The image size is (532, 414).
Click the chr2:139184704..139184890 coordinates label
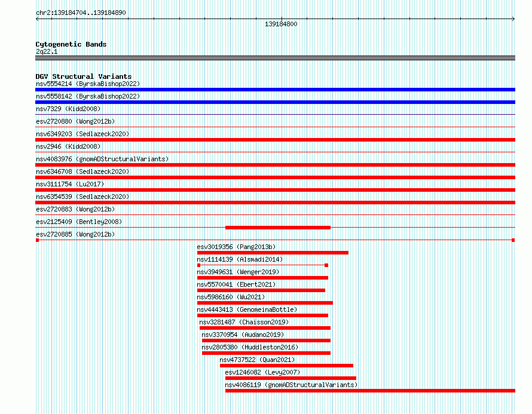[81, 13]
